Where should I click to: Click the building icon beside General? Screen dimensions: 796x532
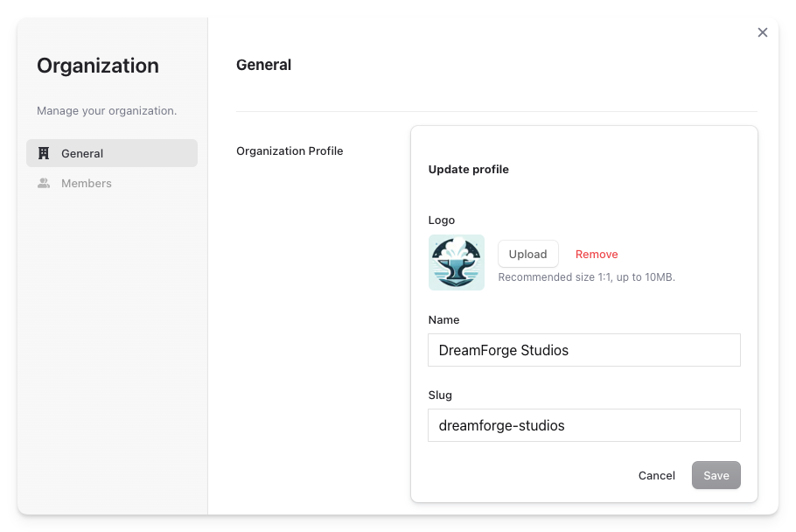[44, 153]
